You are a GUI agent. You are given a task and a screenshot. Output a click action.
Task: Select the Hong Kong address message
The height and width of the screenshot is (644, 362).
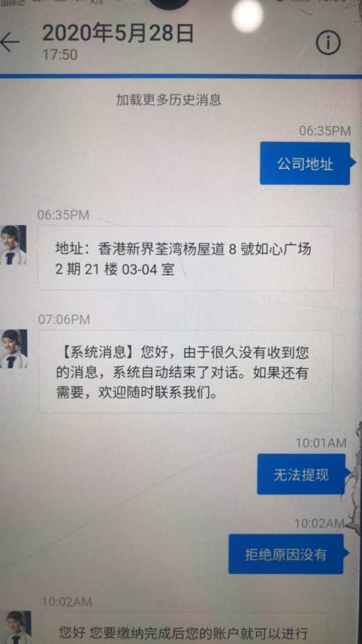[x=186, y=258]
